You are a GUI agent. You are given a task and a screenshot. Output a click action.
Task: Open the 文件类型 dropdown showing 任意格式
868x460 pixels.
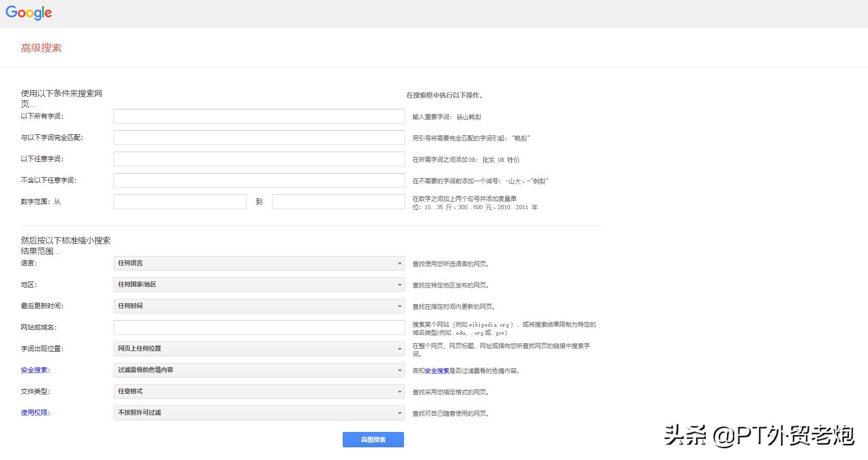pos(259,391)
